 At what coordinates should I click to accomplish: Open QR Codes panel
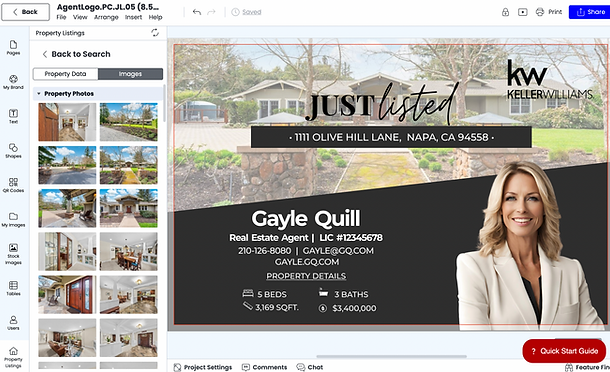pyautogui.click(x=13, y=185)
